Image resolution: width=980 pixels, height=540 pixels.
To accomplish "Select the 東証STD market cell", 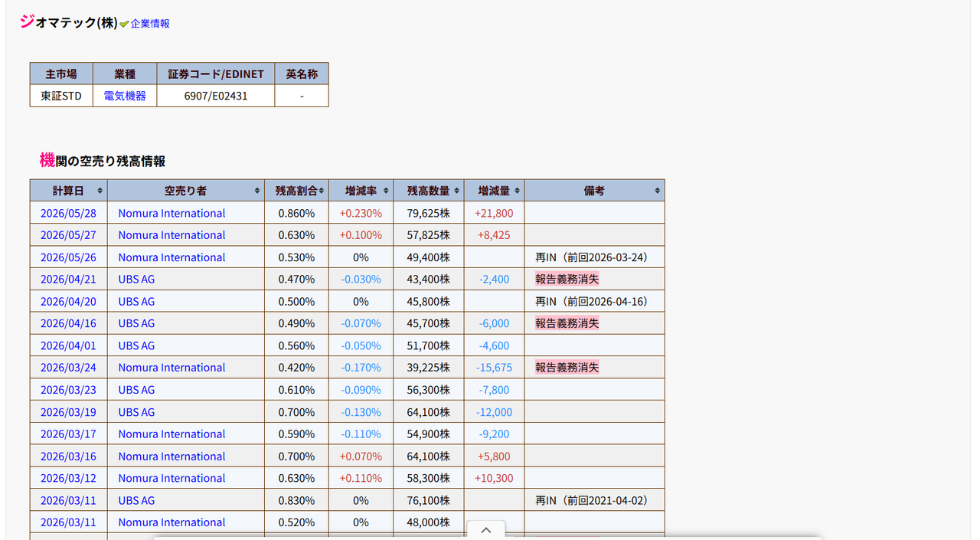I will tap(61, 96).
